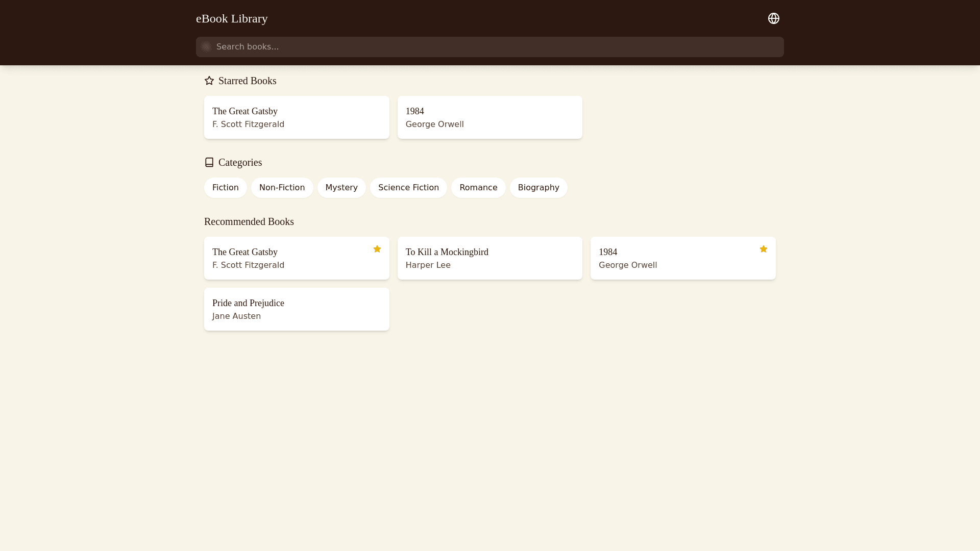
Task: Open Pride and Prejudice book card
Action: (x=297, y=309)
